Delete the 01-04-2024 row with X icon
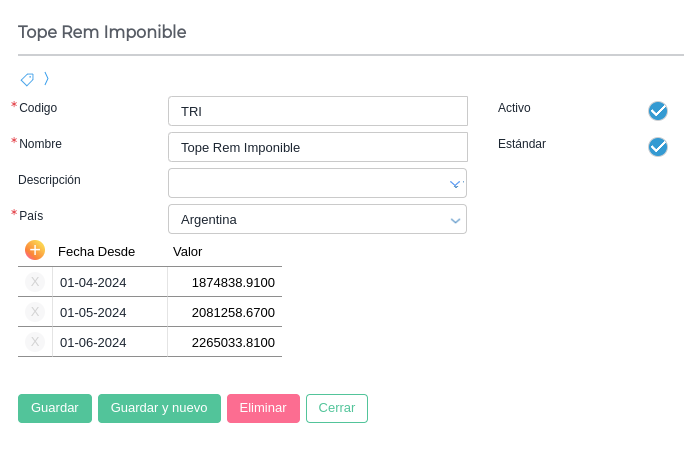The height and width of the screenshot is (466, 684). coord(35,282)
